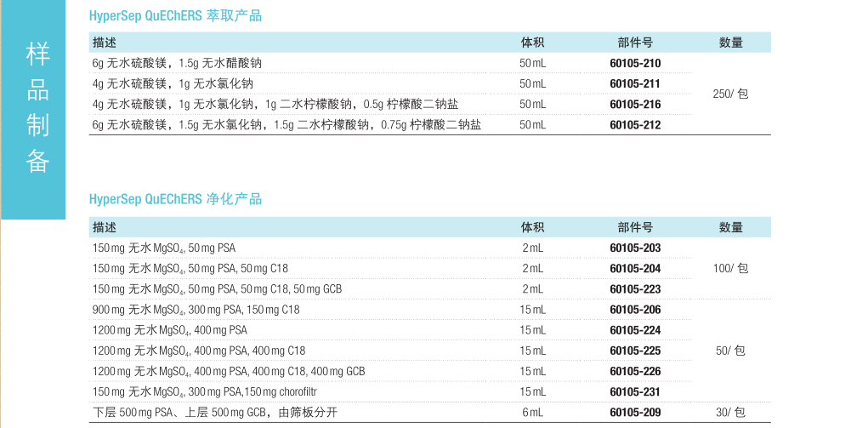868x428 pixels.
Task: Click part number 60105-203
Action: [x=635, y=248]
